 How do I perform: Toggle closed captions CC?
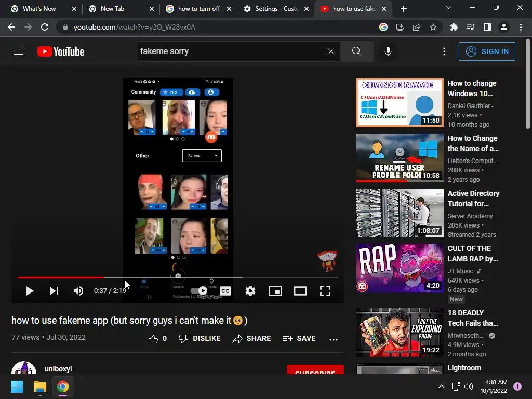point(225,291)
